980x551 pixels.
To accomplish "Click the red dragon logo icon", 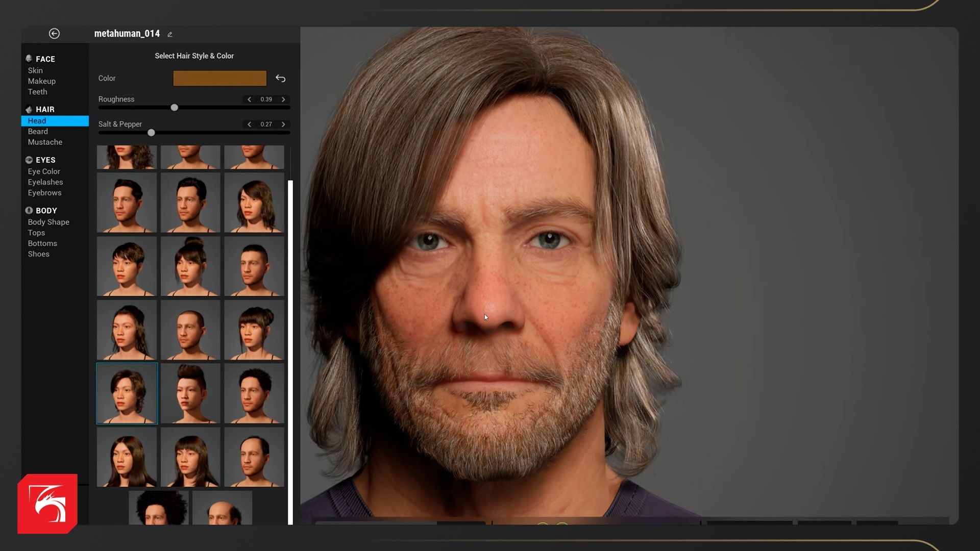I will (x=47, y=504).
